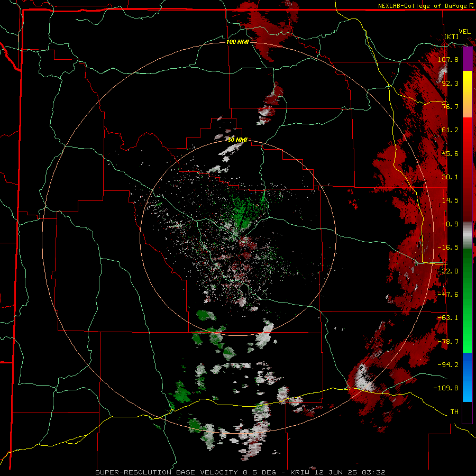This screenshot has width=476, height=476.
Task: Select the 14.5 legend value
Action: click(450, 200)
